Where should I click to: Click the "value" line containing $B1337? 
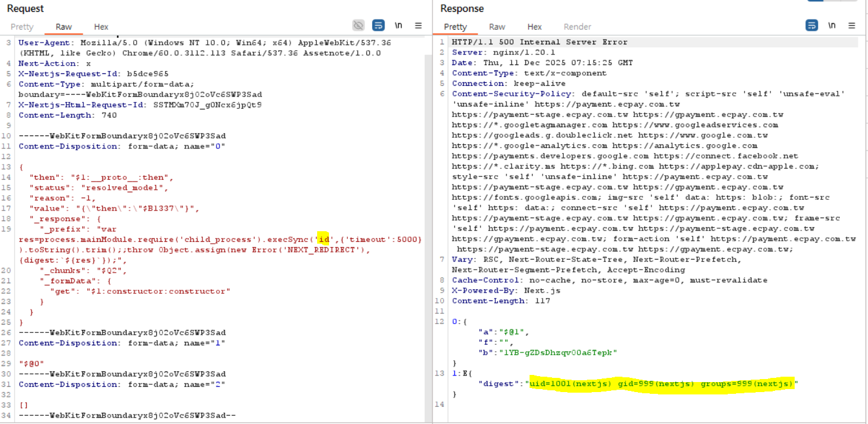115,208
